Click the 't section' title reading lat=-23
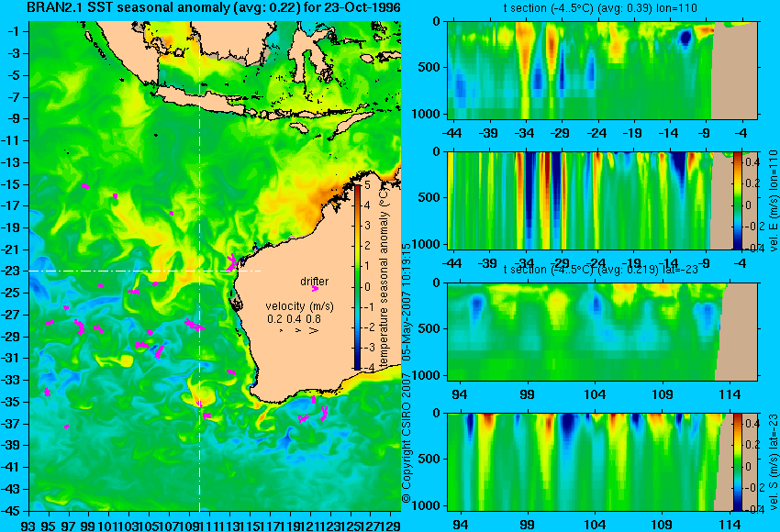 point(601,270)
